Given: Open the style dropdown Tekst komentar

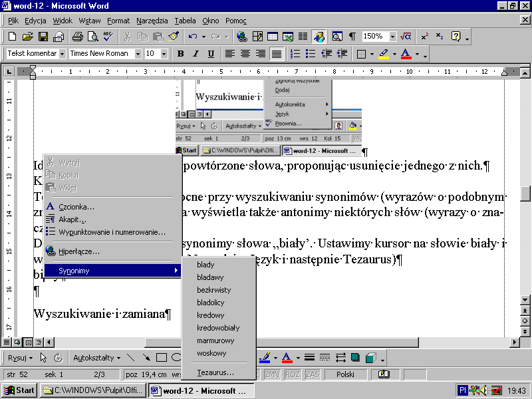Looking at the screenshot, I should coord(62,54).
